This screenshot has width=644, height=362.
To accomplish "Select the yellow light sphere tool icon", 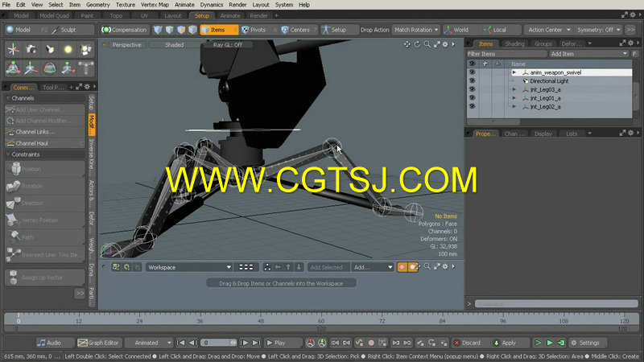I will [68, 50].
